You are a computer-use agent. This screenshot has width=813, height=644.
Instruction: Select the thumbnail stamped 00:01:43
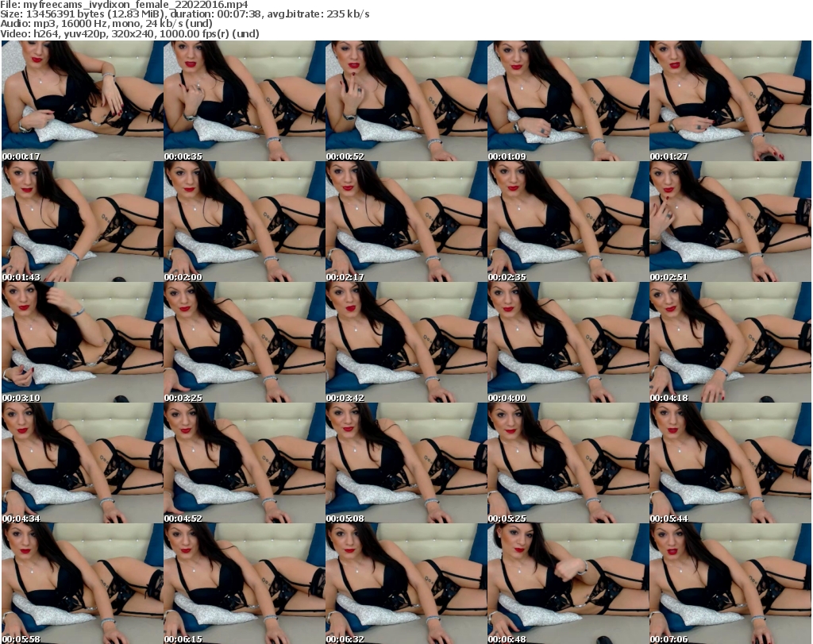click(83, 222)
